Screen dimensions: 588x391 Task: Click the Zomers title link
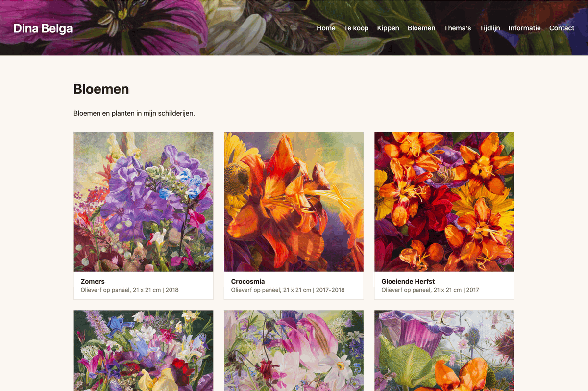point(93,281)
